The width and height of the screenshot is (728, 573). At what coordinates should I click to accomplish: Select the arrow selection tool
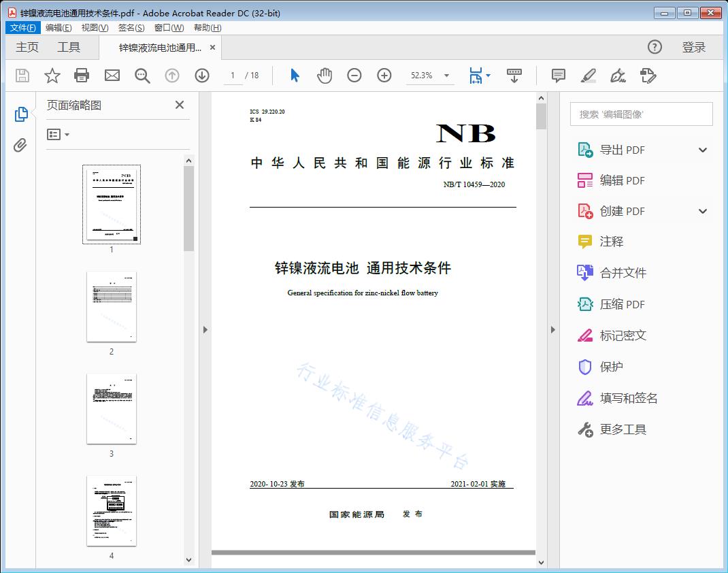coord(295,76)
